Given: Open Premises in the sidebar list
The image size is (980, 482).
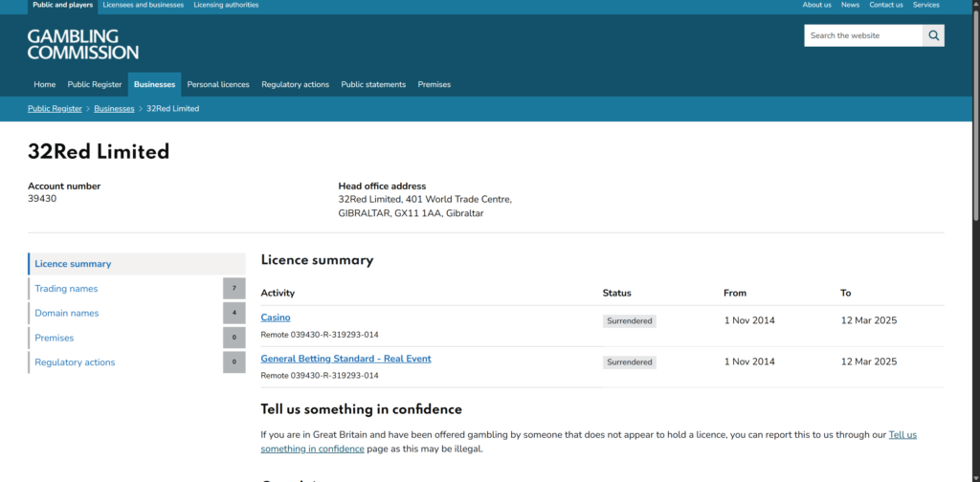Looking at the screenshot, I should (x=55, y=338).
